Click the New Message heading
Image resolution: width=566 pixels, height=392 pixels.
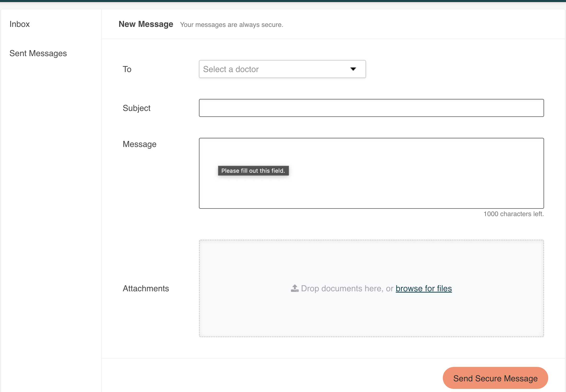pos(146,24)
